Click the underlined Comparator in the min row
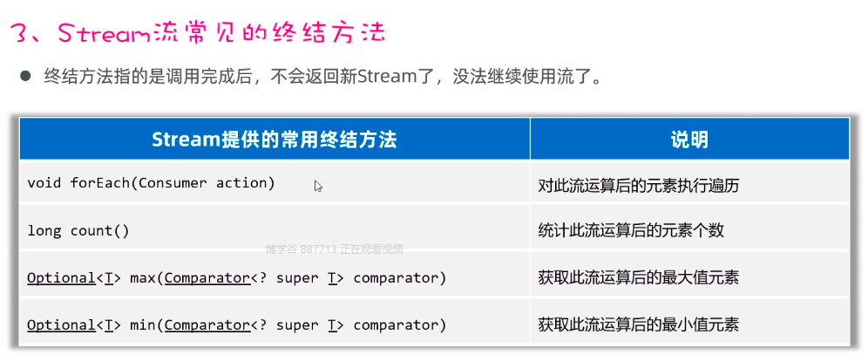 tap(207, 324)
